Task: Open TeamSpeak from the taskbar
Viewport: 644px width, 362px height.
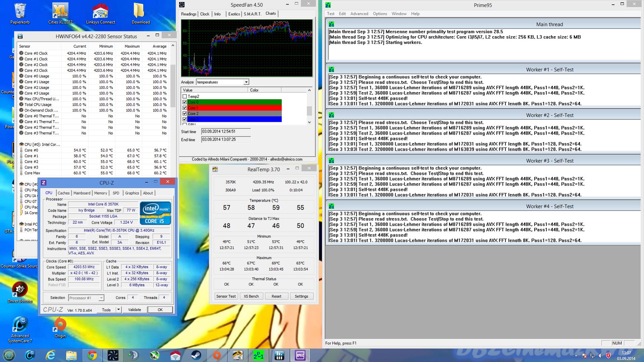Action: (x=134, y=355)
